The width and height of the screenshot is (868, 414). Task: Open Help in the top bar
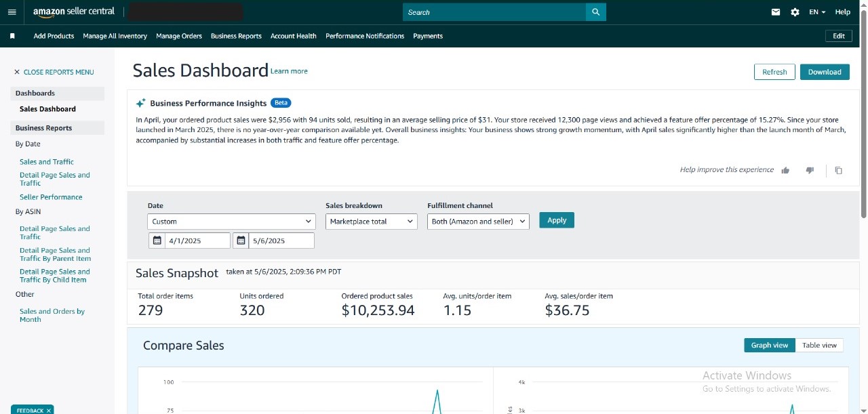(843, 12)
